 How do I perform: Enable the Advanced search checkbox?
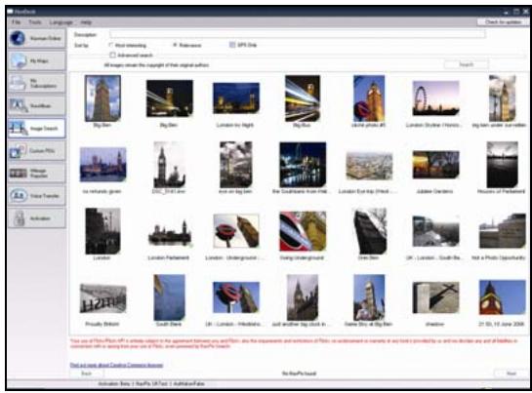coord(132,55)
